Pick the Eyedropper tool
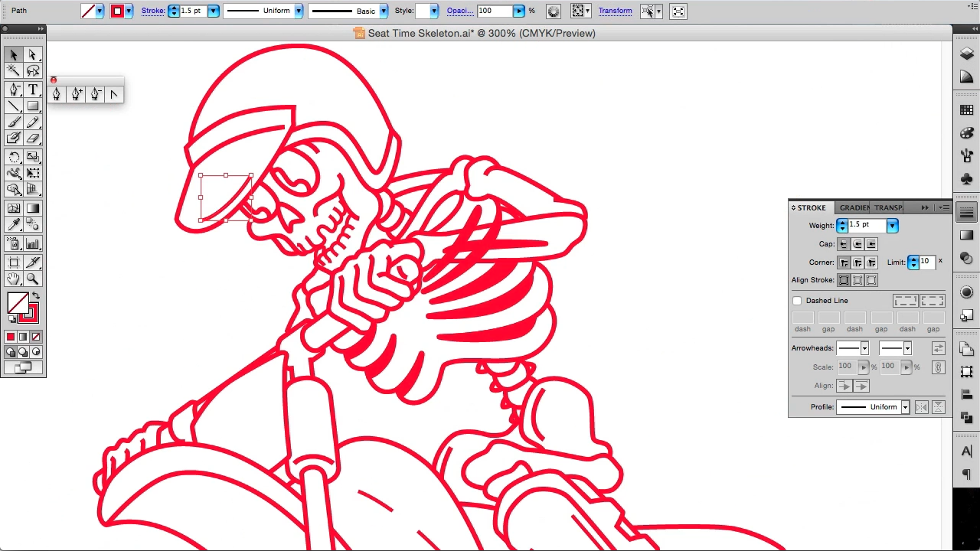 (x=14, y=225)
